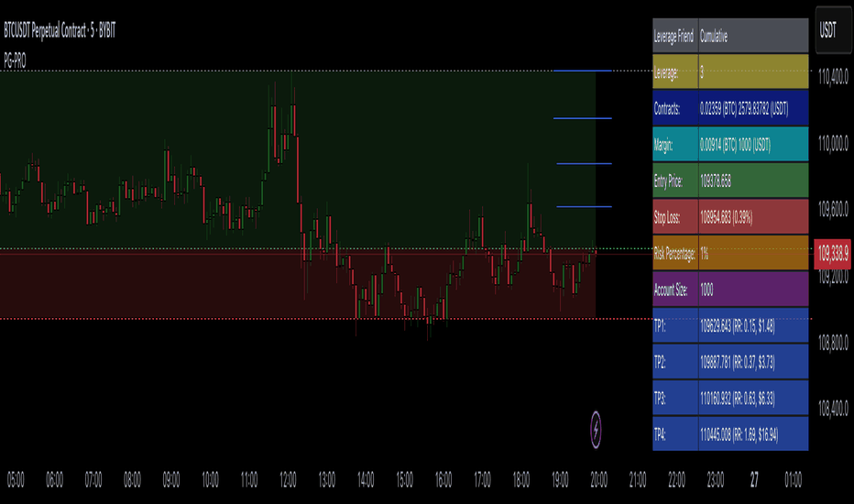Click the 21:00 time axis label
Viewport: 854px width, 504px height.
638,480
